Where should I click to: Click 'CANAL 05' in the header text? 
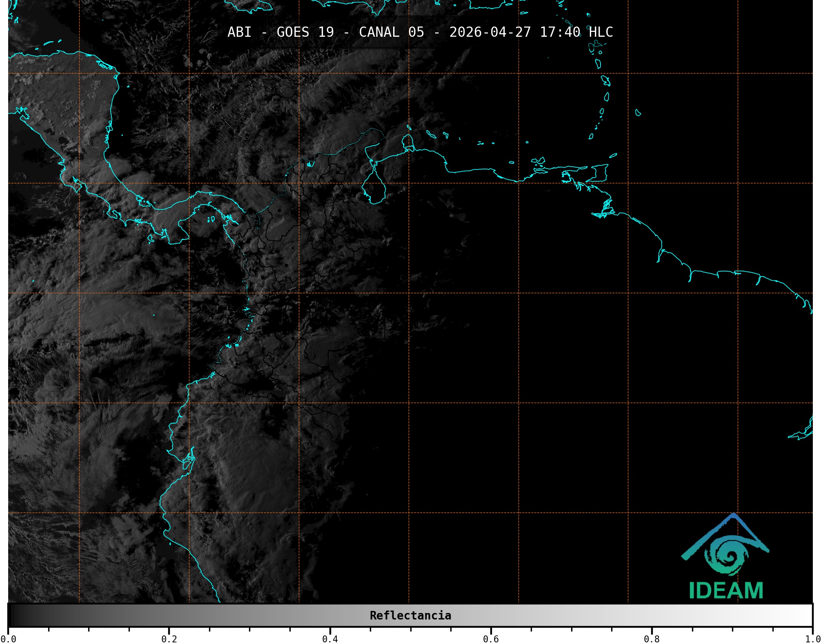[x=391, y=32]
